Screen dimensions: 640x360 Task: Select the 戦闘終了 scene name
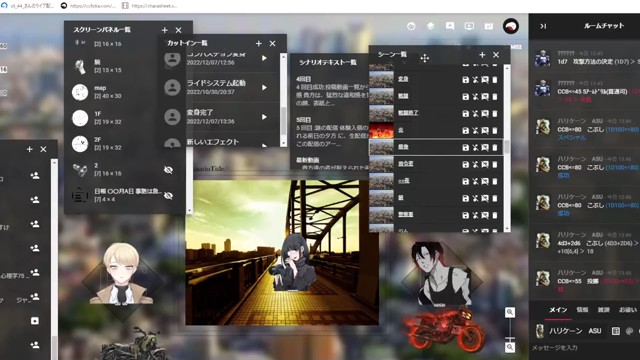pyautogui.click(x=408, y=113)
